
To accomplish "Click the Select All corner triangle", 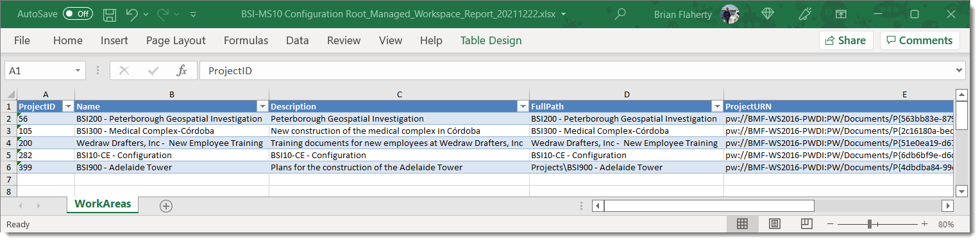I will pyautogui.click(x=10, y=94).
